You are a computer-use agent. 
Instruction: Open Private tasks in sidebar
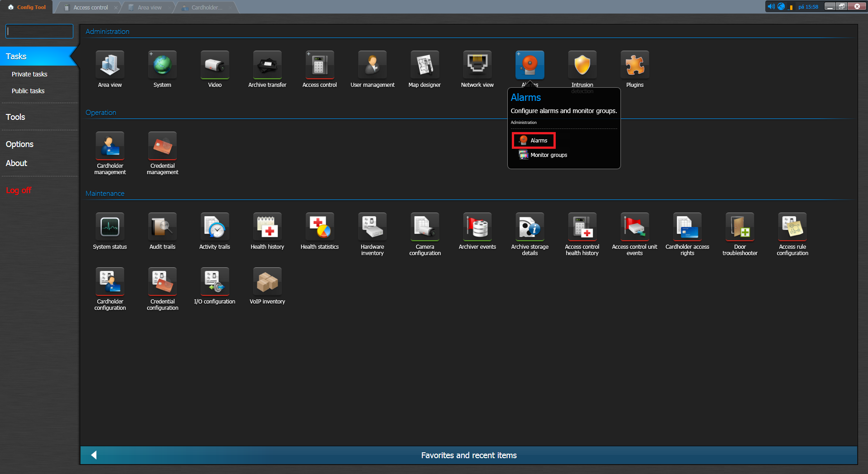(x=29, y=74)
